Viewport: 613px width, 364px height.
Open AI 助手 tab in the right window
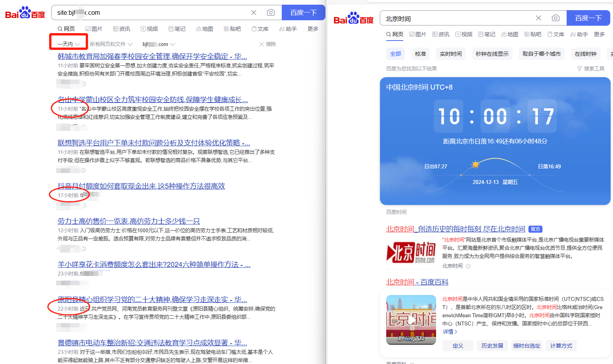tap(579, 34)
